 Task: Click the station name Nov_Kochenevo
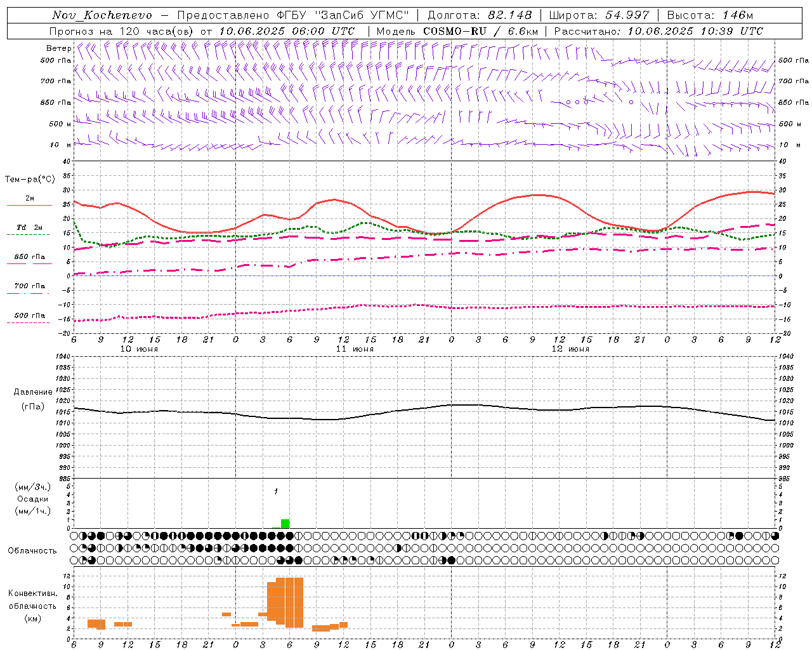click(102, 15)
